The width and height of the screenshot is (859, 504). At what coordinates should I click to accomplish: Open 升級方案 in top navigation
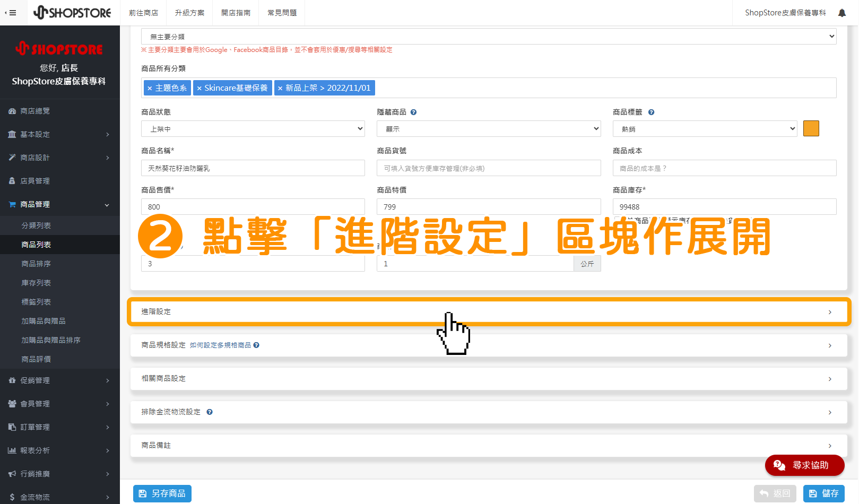[x=189, y=13]
